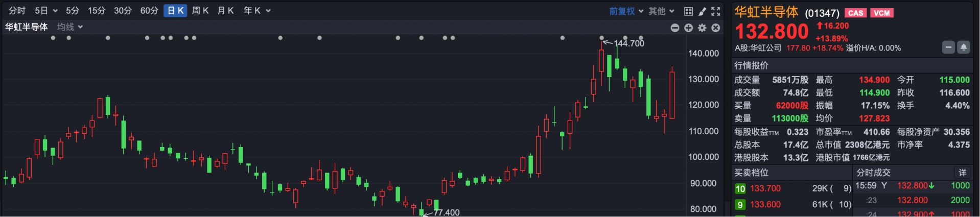The height and width of the screenshot is (217, 980).
Task: Close indicator with the X circle icon
Action: tap(716, 28)
